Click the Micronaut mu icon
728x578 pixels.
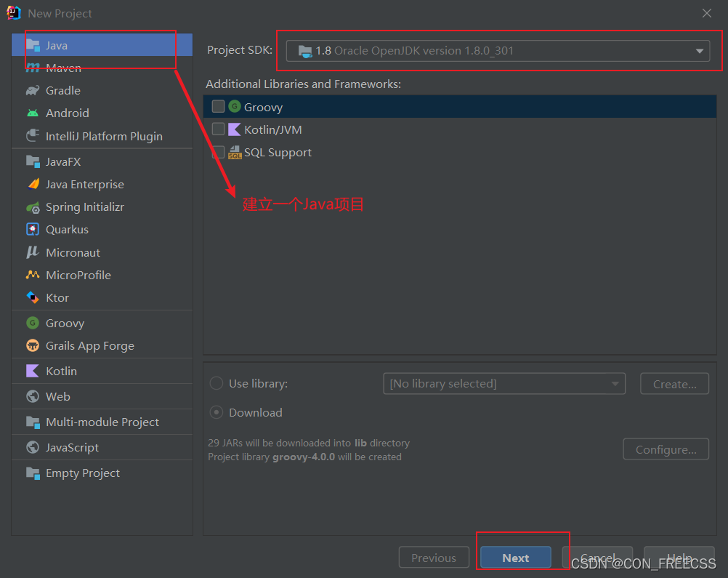(33, 252)
